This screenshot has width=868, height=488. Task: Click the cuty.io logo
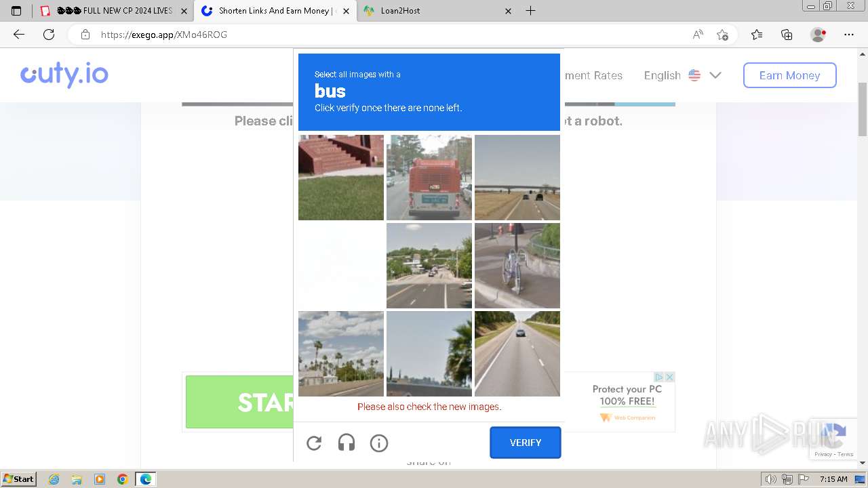(64, 75)
